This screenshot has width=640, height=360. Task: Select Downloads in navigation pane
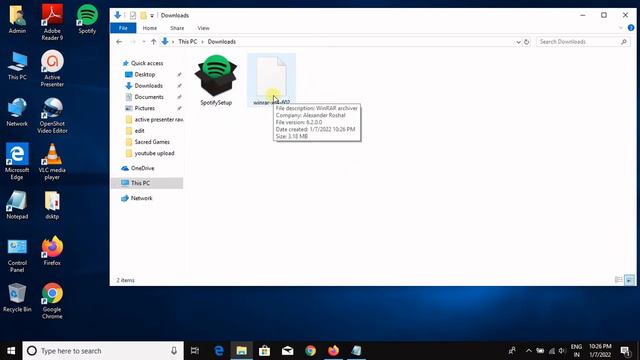(x=149, y=86)
